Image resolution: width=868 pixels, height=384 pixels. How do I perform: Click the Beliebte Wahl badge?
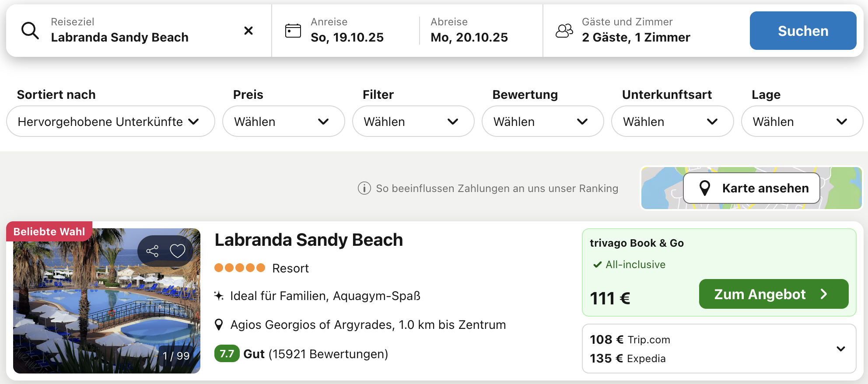pos(49,231)
